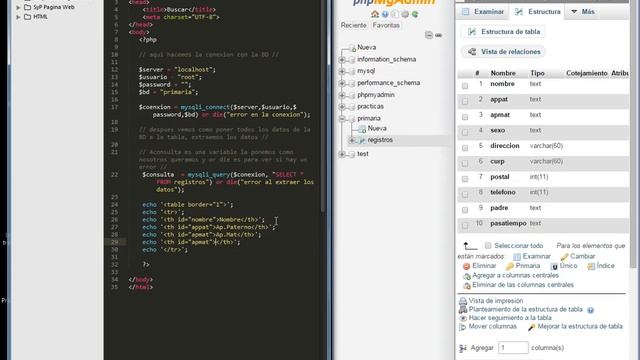The image size is (640, 360).
Task: Click the Hacer seguimiento eye icon
Action: tap(463, 318)
